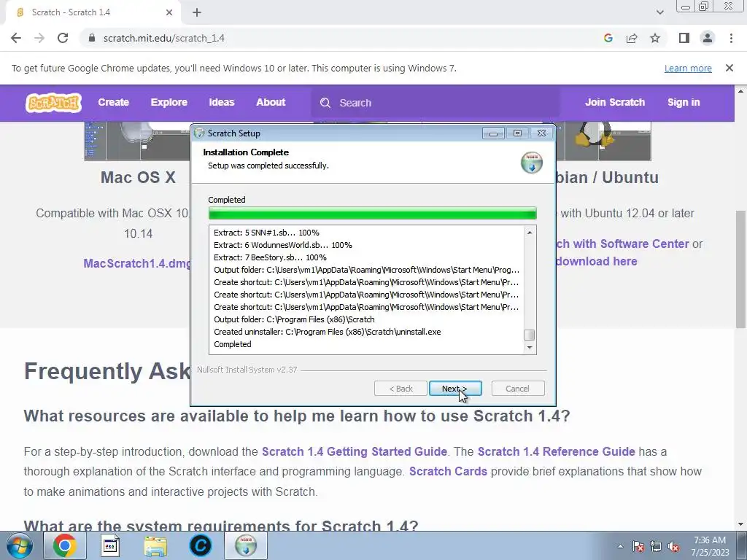Open Windows Explorer from the taskbar

coord(155,545)
